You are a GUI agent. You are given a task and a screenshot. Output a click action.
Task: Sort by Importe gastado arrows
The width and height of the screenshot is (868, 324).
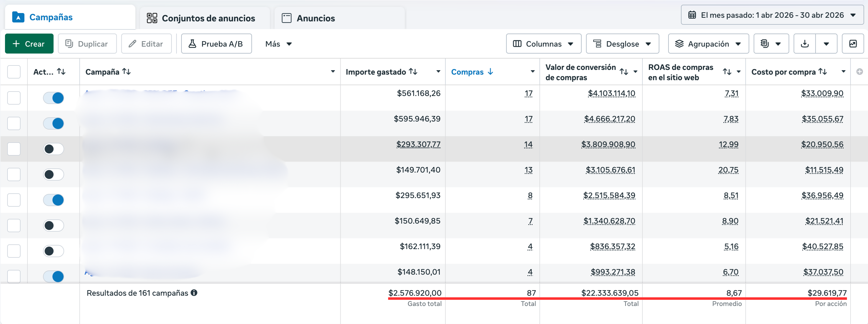tap(413, 72)
